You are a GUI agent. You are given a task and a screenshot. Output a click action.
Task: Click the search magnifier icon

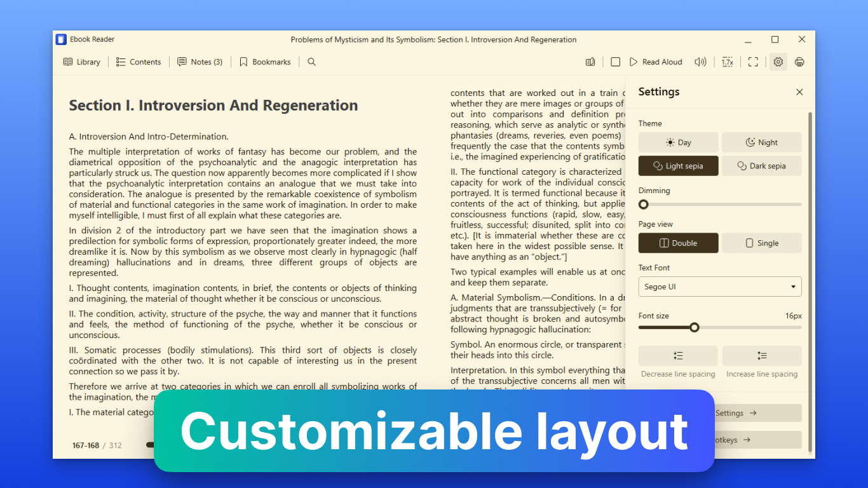tap(311, 62)
